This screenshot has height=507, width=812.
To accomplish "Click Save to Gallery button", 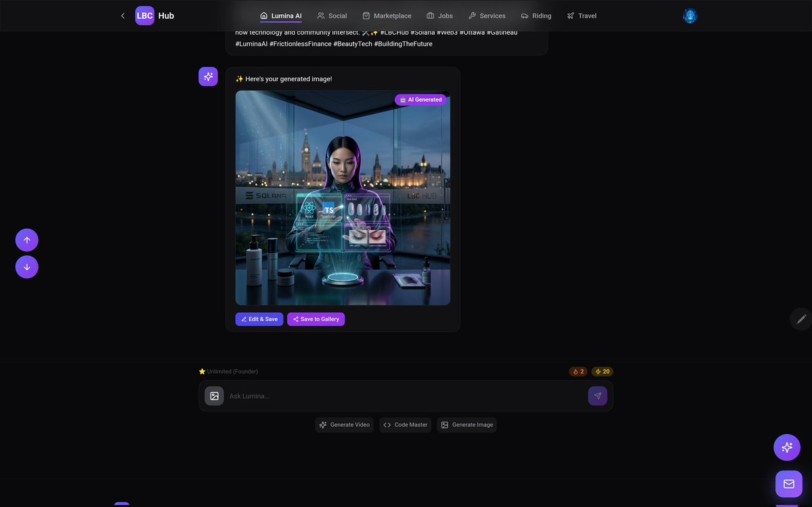I will point(316,319).
